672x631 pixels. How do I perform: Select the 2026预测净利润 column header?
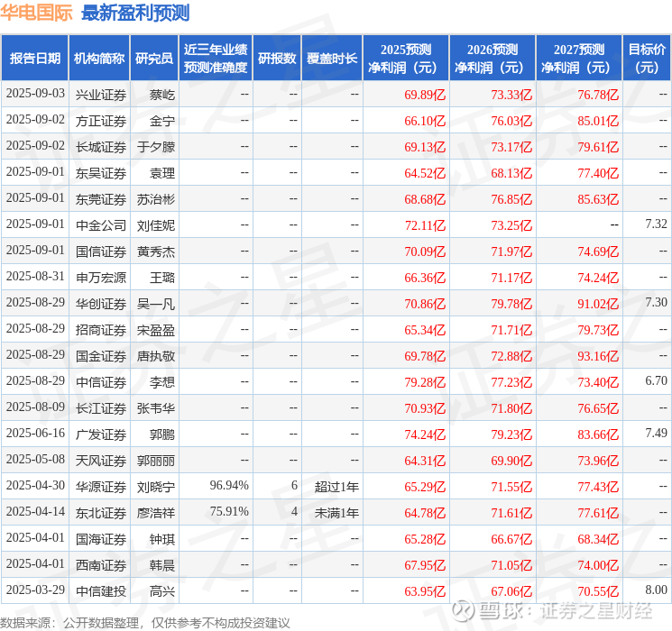point(492,59)
